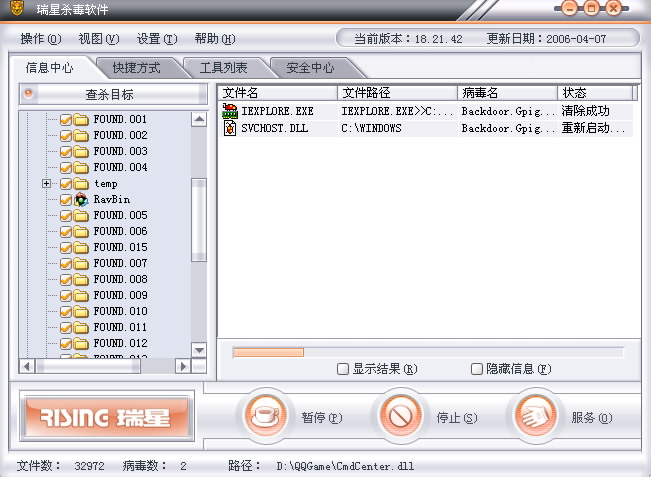The height and width of the screenshot is (477, 651).
Task: Toggle the RavBin checkbox
Action: [x=66, y=200]
